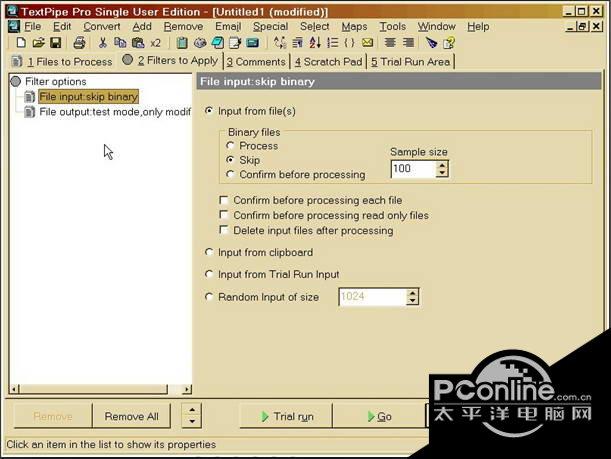The width and height of the screenshot is (611, 459).
Task: Open the Remove menu
Action: pyautogui.click(x=184, y=26)
